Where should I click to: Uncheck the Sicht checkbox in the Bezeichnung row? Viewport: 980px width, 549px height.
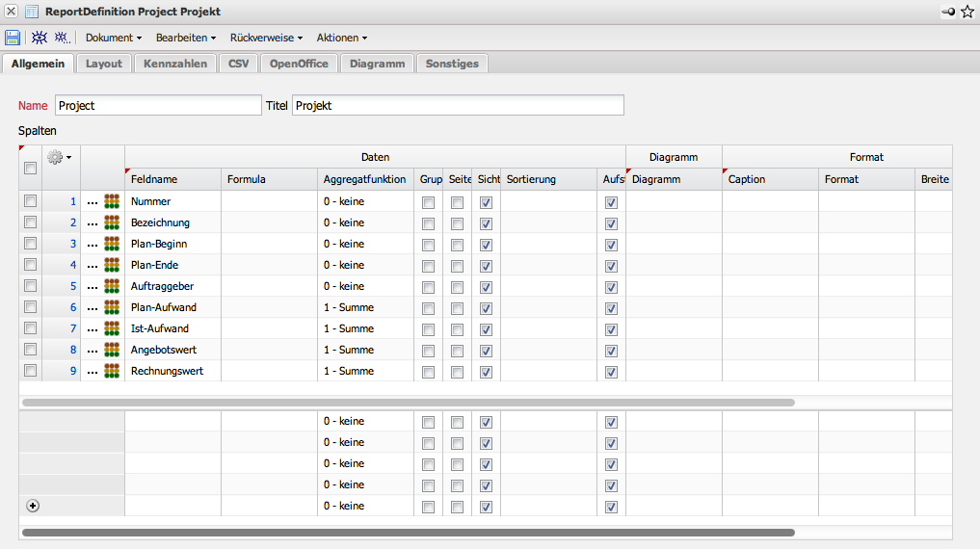(486, 223)
